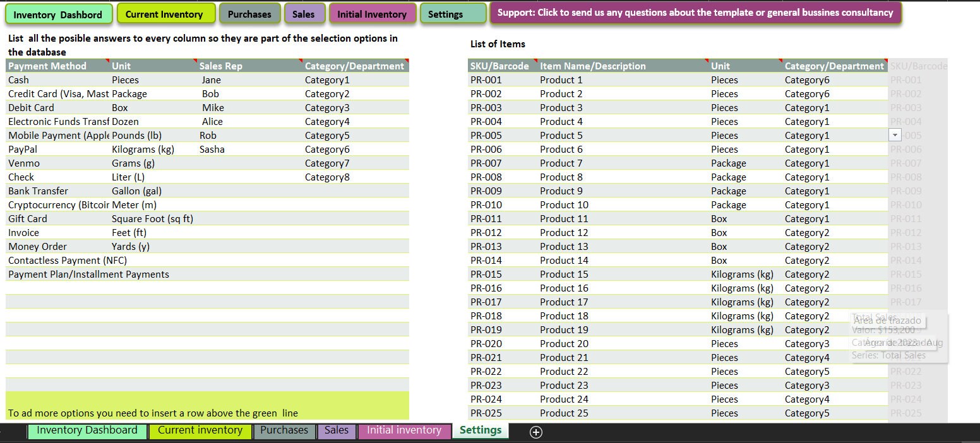
Task: Switch to the Purchases sheet tab
Action: point(284,430)
